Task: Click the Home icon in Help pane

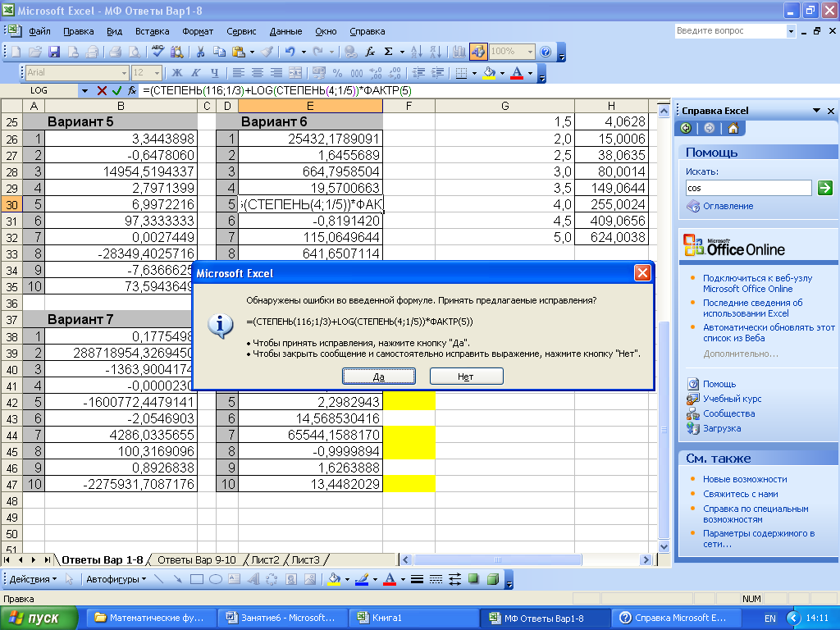Action: pos(733,128)
